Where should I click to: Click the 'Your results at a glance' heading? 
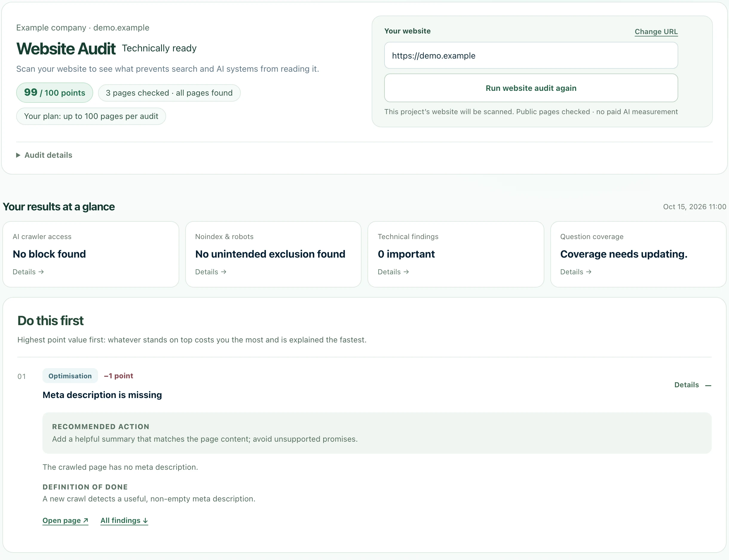[59, 207]
